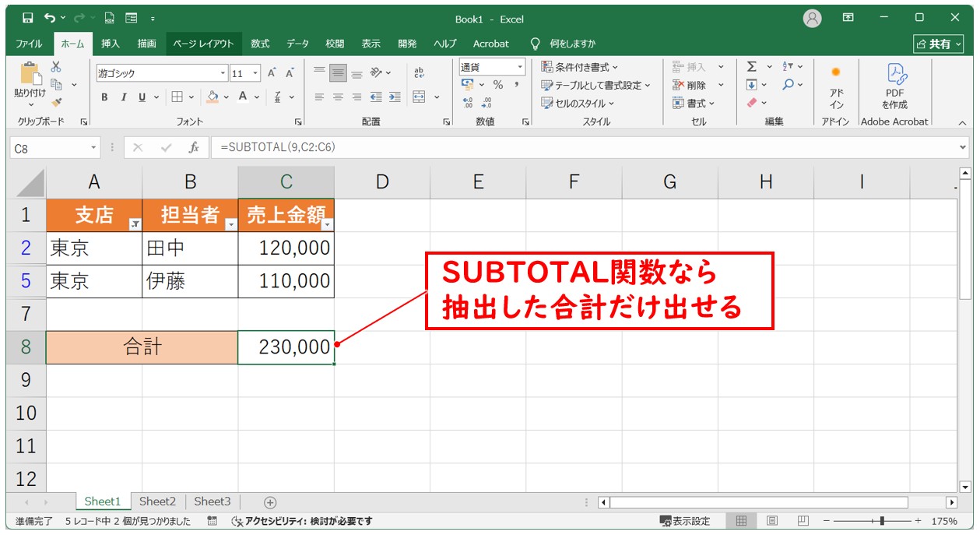Switch to the Sheet2 worksheet tab
The height and width of the screenshot is (535, 980).
(157, 502)
